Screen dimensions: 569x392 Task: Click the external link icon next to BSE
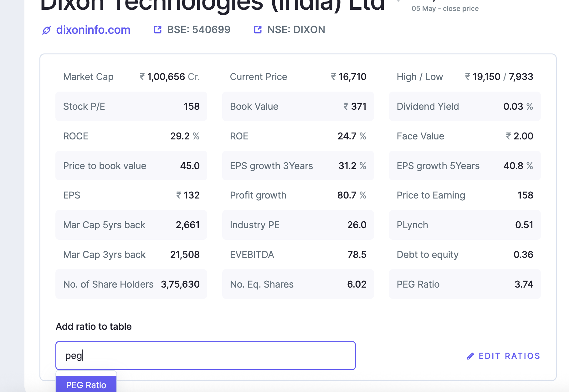(x=157, y=30)
